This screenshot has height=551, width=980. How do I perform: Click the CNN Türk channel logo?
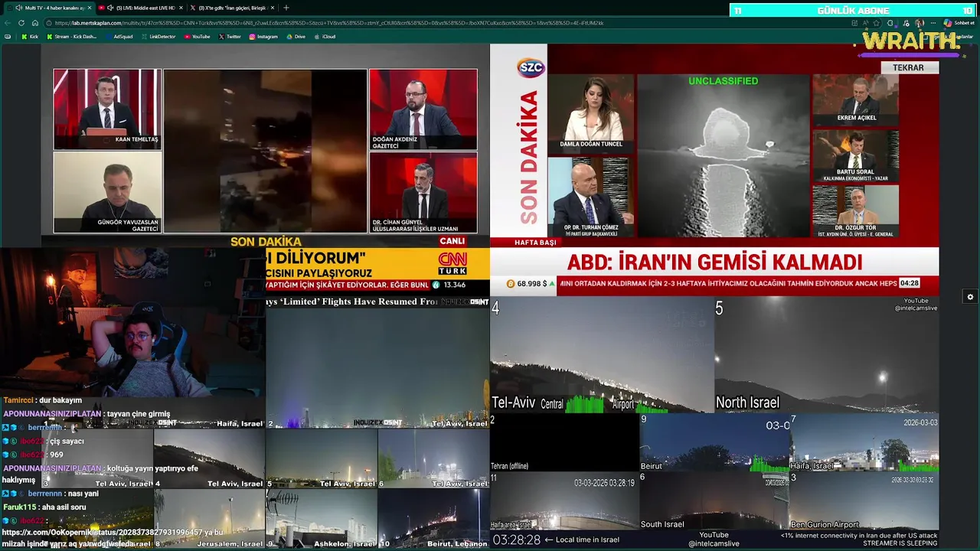tap(452, 263)
